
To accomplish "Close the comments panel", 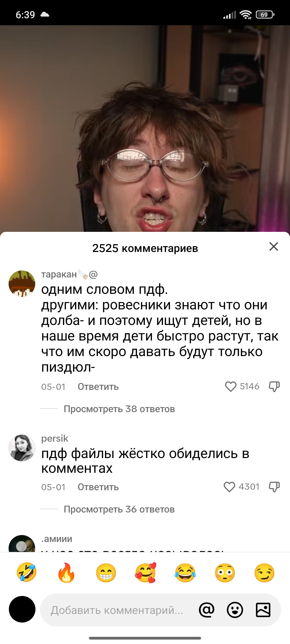I will pyautogui.click(x=274, y=246).
